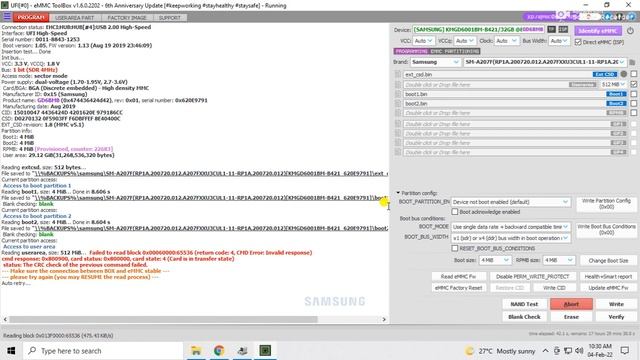Image resolution: width=640 pixels, height=360 pixels.
Task: Click the NAND Test button
Action: (x=524, y=304)
